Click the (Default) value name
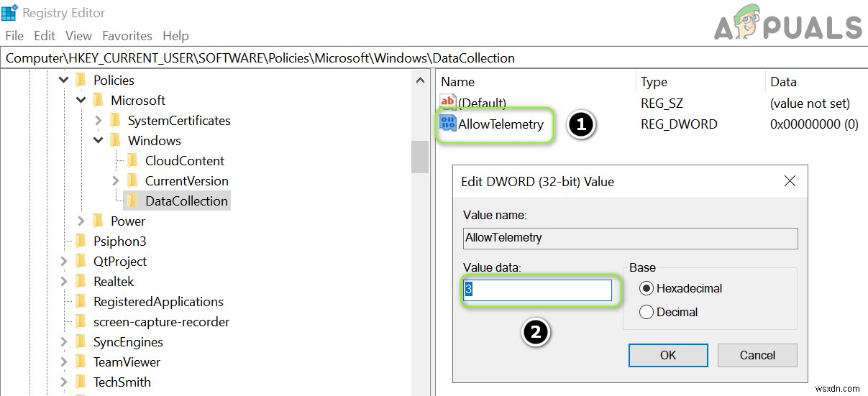Screen dimensions: 868x396 point(483,103)
